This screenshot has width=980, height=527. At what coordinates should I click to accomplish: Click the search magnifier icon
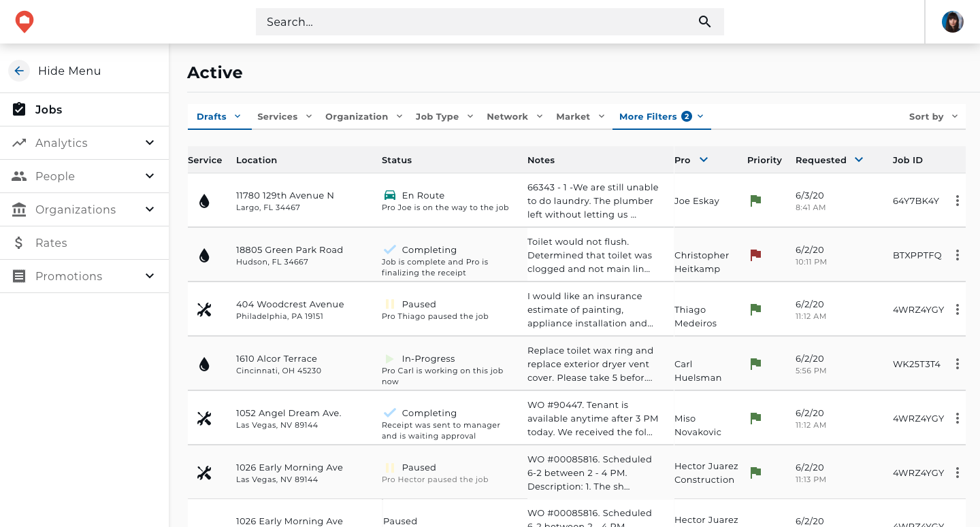pos(704,22)
